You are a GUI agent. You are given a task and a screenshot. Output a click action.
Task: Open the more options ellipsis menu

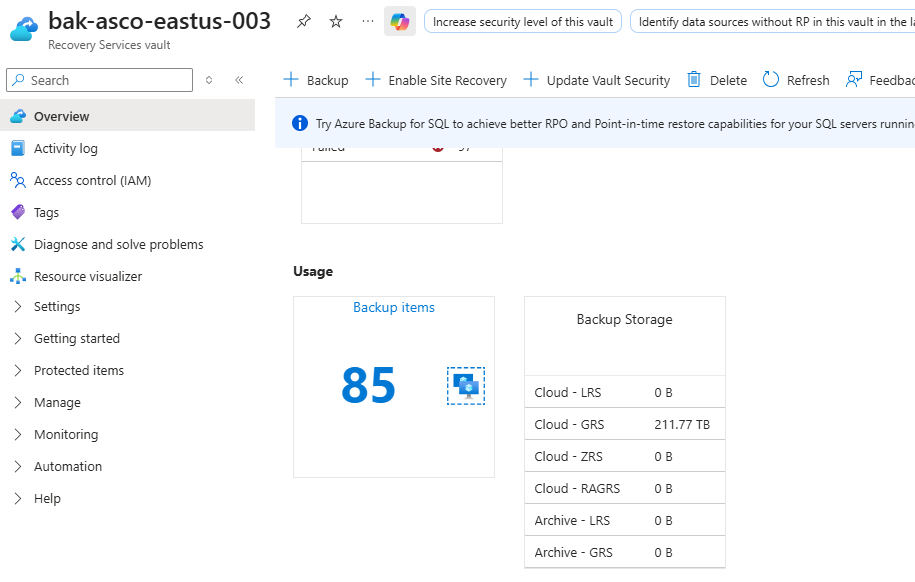coord(368,22)
